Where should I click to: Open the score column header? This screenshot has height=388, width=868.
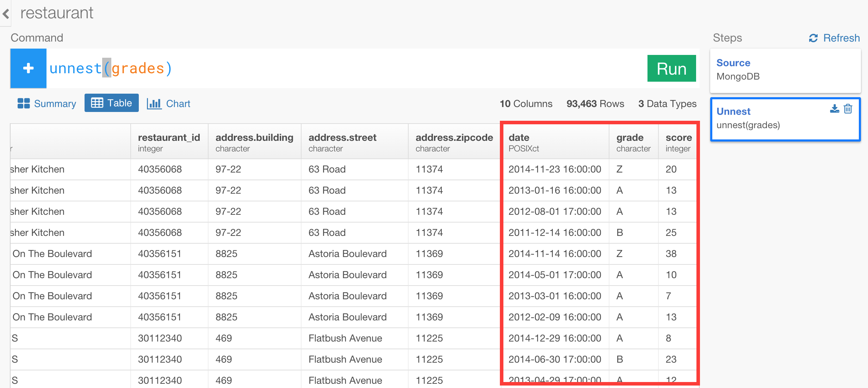678,142
